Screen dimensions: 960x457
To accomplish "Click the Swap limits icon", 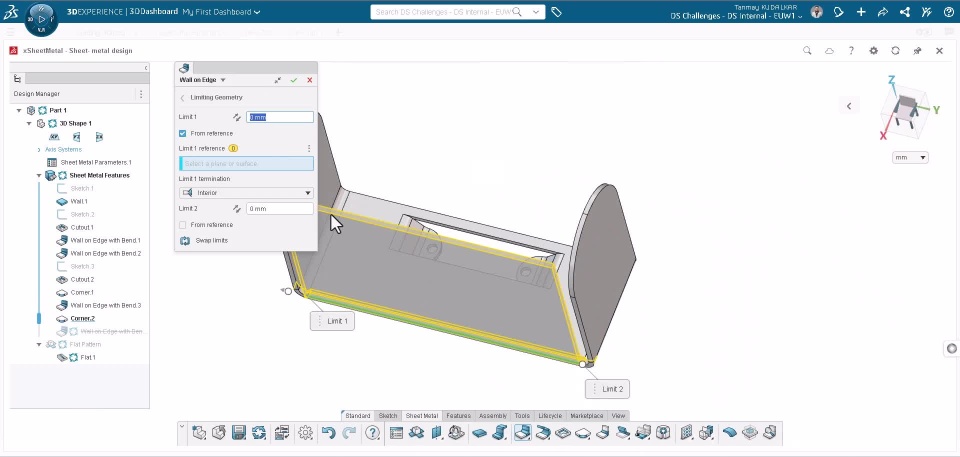I will (185, 241).
